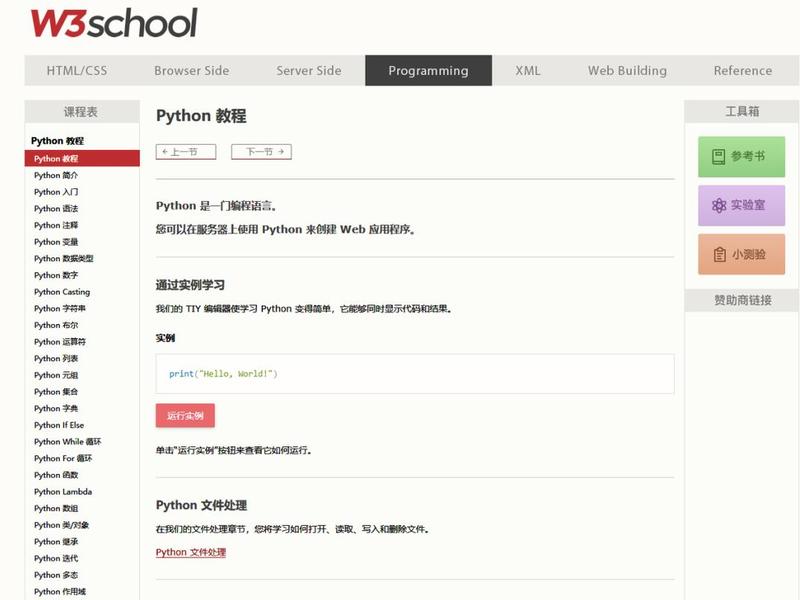Image resolution: width=800 pixels, height=600 pixels.
Task: Open the orange 小测验 toolbox button
Action: 741,254
